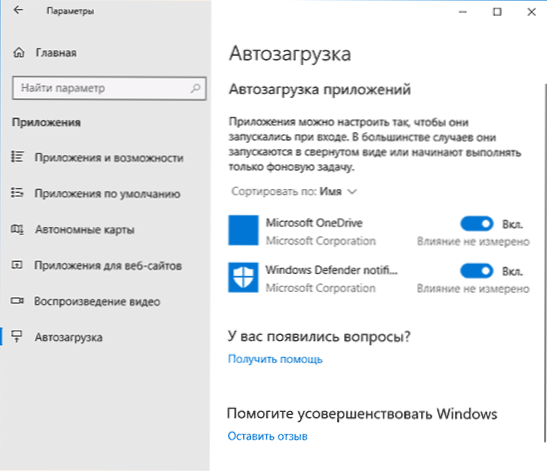Select the Приложения и возможности list icon

17,157
